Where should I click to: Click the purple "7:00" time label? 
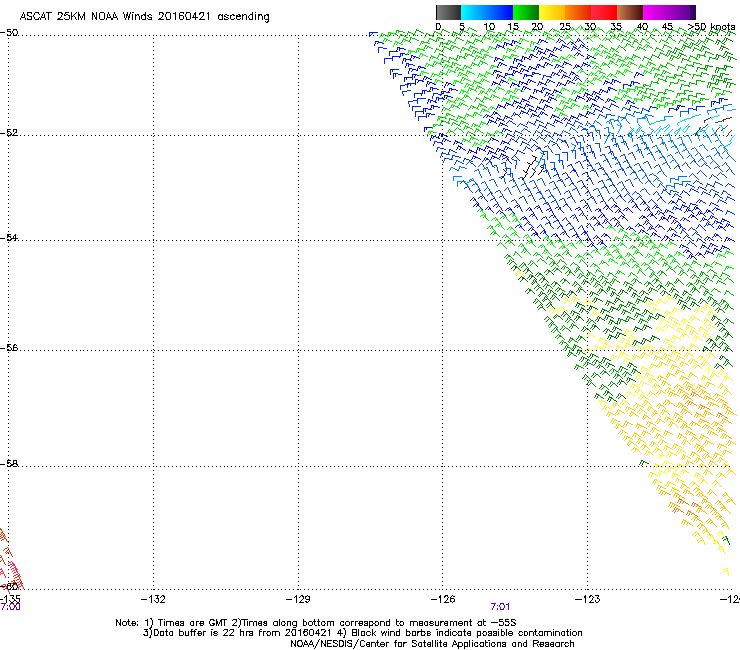[10, 607]
